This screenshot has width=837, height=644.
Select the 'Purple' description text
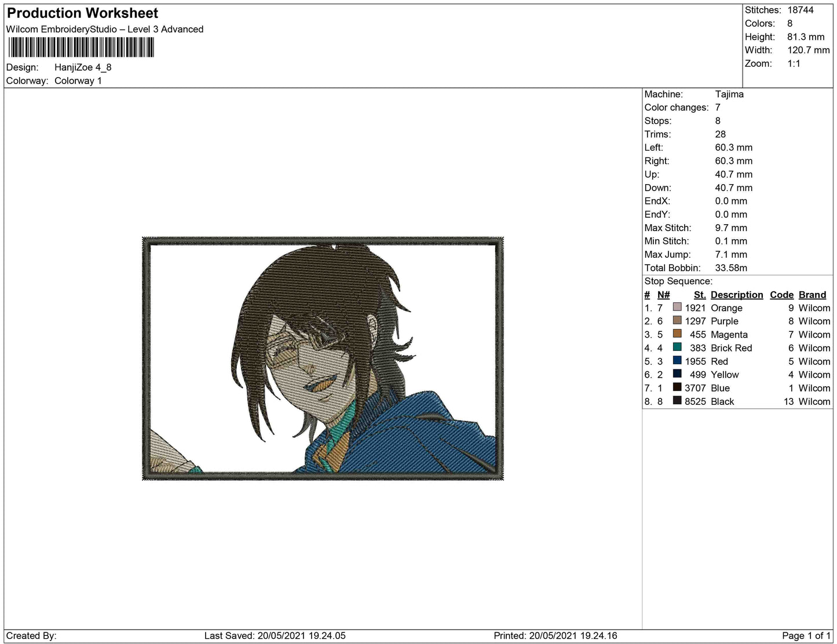(725, 321)
